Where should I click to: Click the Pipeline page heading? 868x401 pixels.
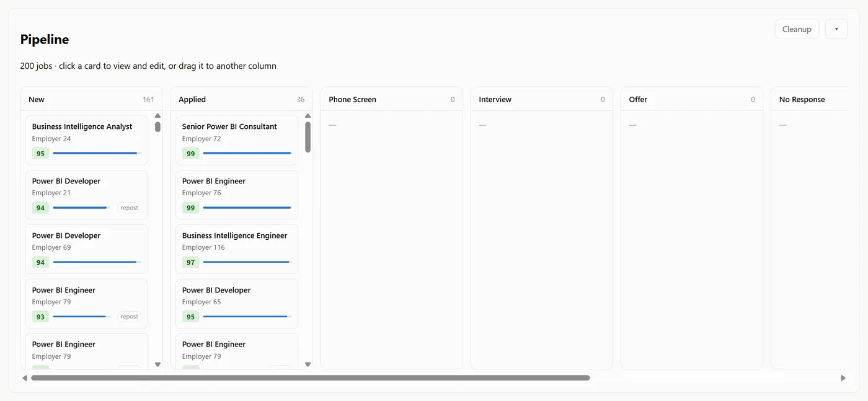pyautogui.click(x=45, y=39)
